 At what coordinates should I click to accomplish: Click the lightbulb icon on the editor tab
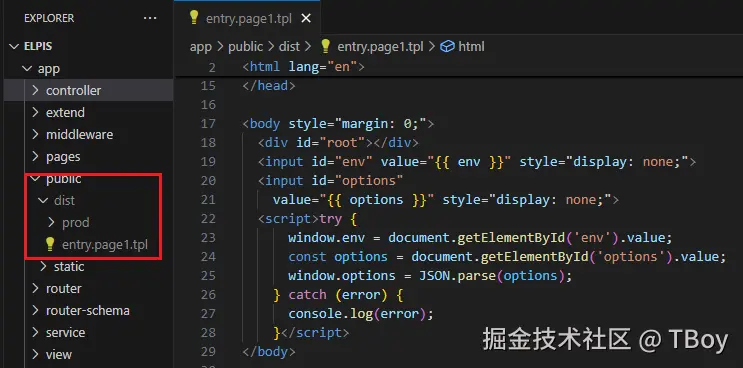pos(194,18)
